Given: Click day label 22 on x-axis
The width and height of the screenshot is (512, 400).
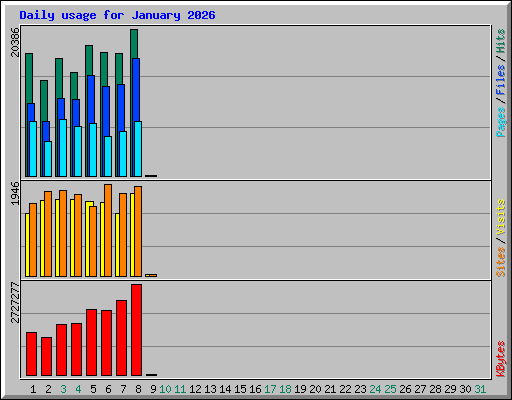Looking at the screenshot, I should [345, 389].
